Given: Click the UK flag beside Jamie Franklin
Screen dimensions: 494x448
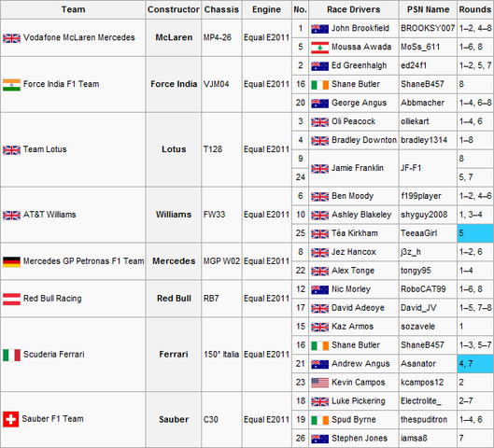Looking at the screenshot, I should [319, 169].
